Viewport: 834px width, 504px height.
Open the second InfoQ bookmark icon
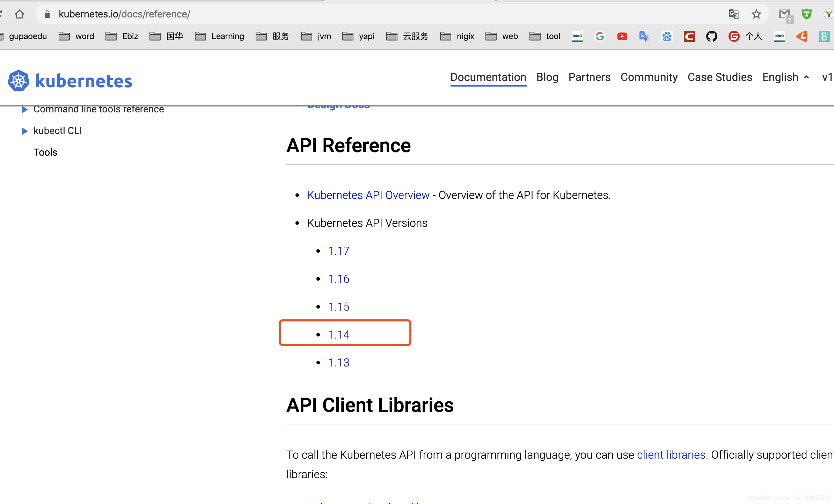click(x=779, y=36)
